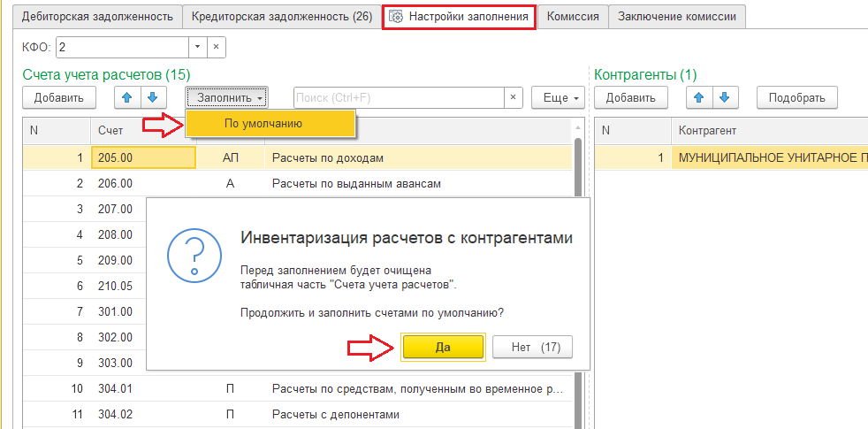Select account cell 206.00
The image size is (868, 429).
pyautogui.click(x=143, y=183)
